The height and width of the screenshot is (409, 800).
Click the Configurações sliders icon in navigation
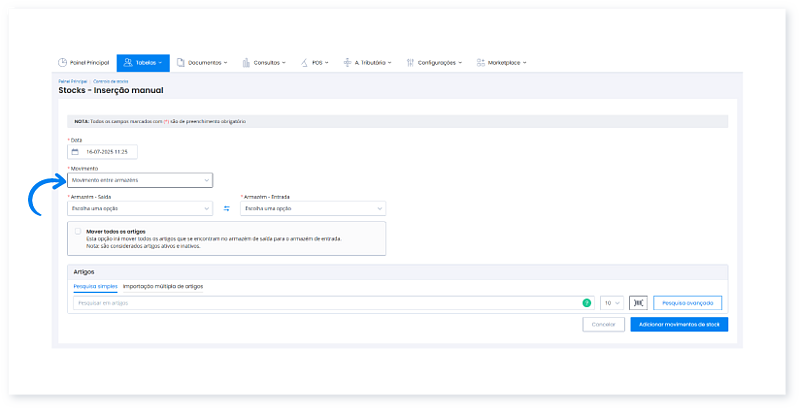[411, 62]
